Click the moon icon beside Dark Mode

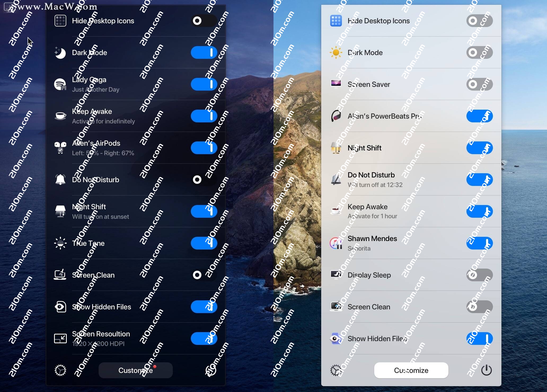(60, 52)
